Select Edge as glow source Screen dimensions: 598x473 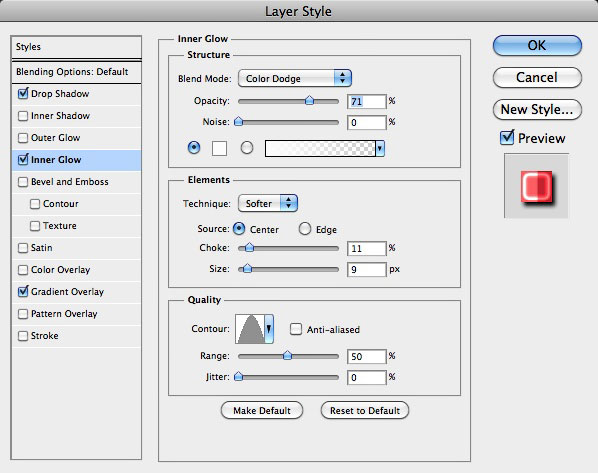(x=305, y=229)
